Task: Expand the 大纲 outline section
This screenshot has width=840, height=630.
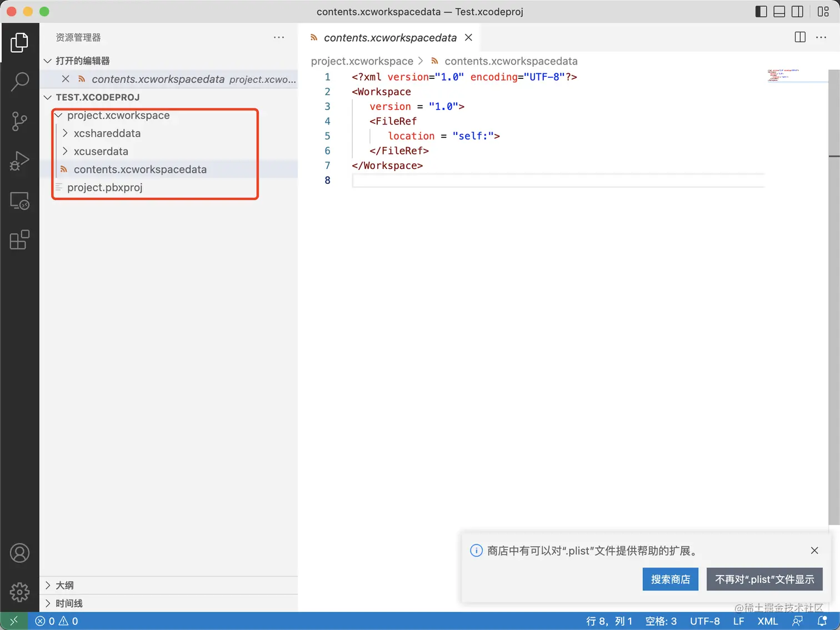Action: (48, 585)
